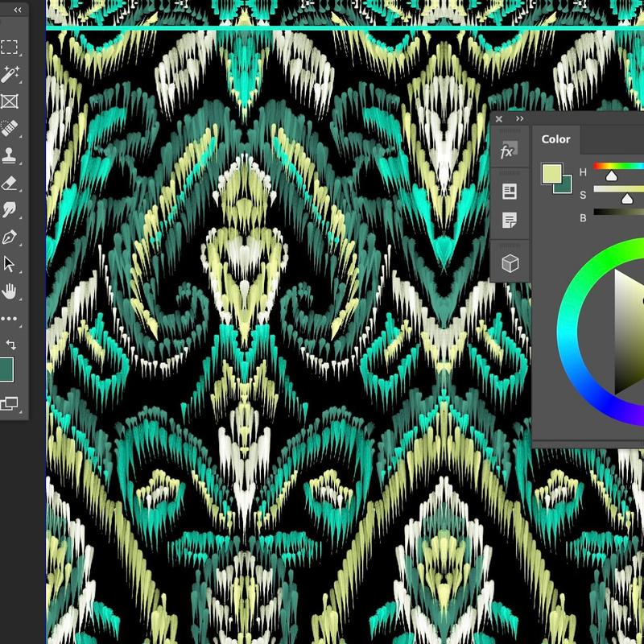Select the Smudge tool
The height and width of the screenshot is (644, 644).
click(9, 209)
